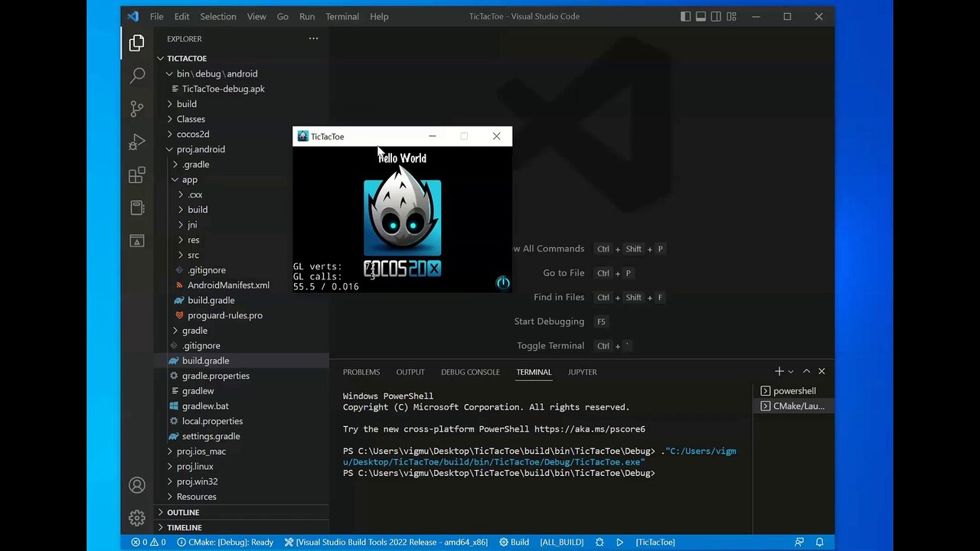980x551 pixels.
Task: Collapse the app folder
Action: [241, 179]
